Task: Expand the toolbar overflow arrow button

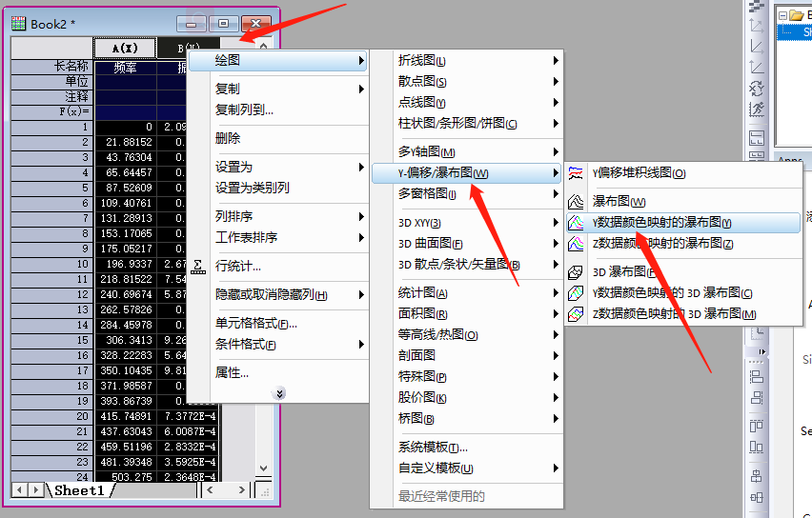Action: pos(761,352)
